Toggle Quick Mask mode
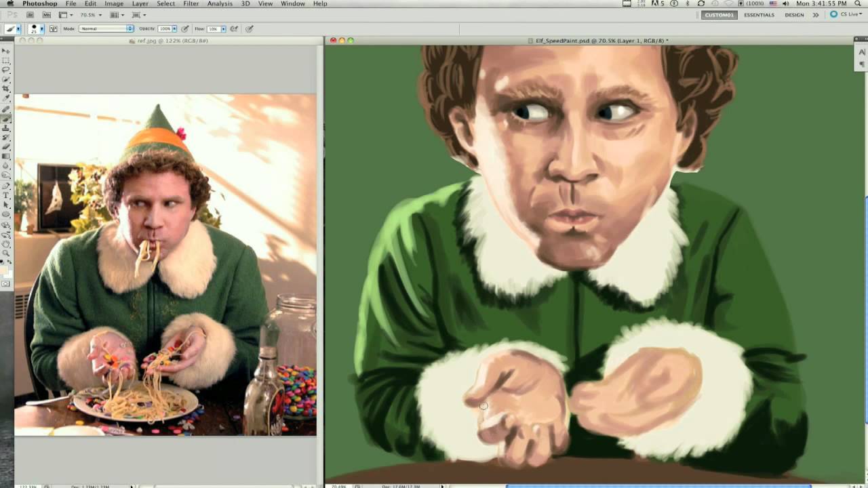This screenshot has width=868, height=488. point(5,283)
